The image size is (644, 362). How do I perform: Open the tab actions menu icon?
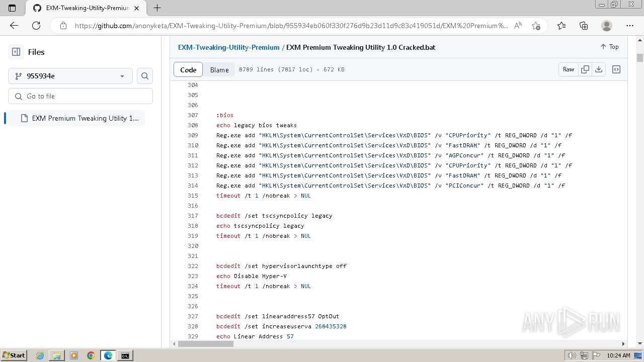pos(12,8)
